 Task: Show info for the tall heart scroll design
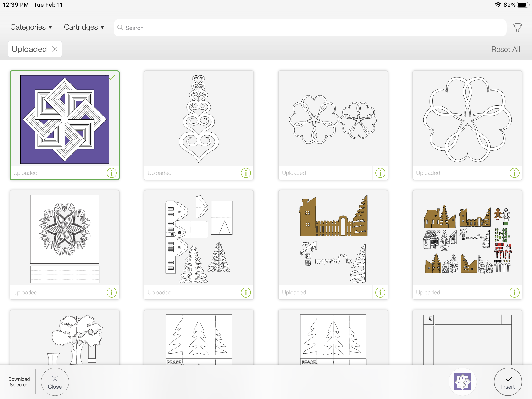(246, 173)
